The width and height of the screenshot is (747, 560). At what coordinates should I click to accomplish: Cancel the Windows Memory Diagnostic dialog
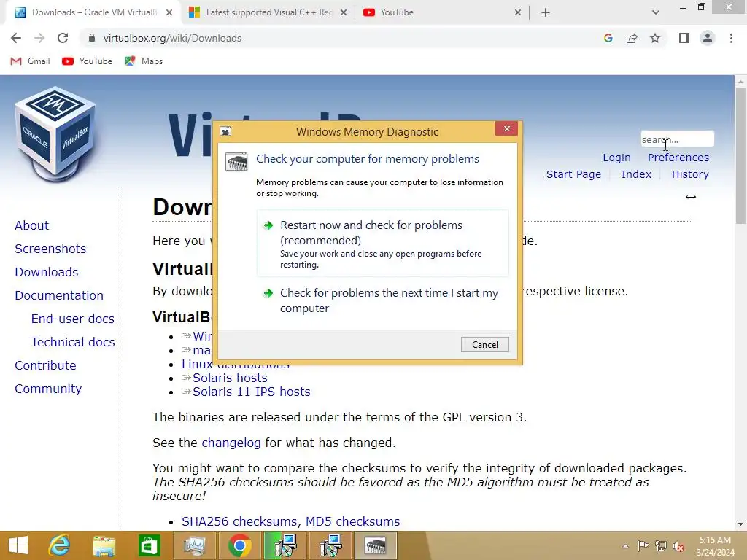coord(484,344)
